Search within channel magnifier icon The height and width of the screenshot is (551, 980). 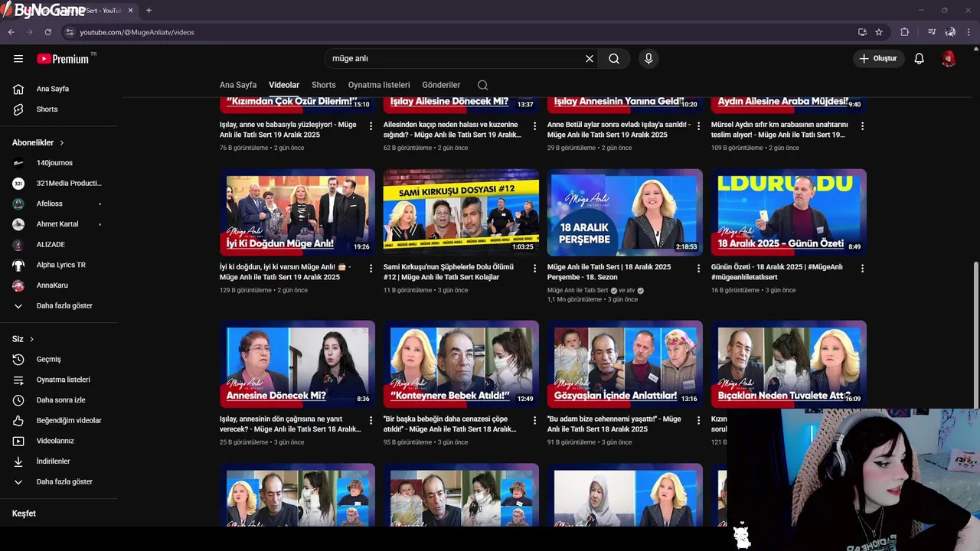coord(482,85)
